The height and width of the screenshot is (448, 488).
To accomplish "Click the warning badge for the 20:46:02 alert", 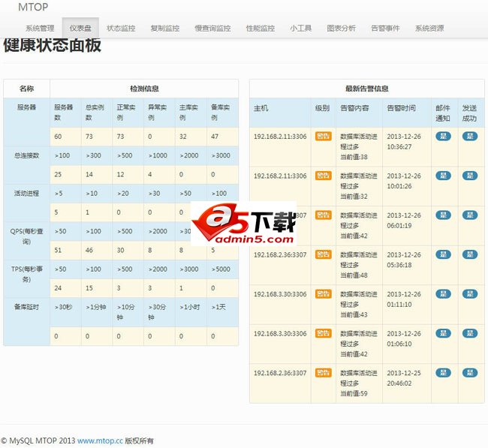I will pyautogui.click(x=324, y=373).
